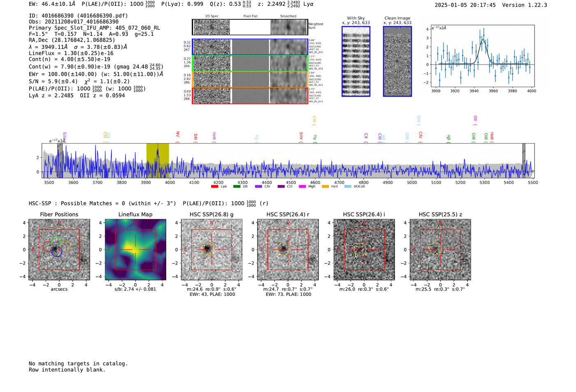Click the 'm:26.0 re:0.3" s:0.6"' caption
This screenshot has height=392, width=576.
click(364, 289)
